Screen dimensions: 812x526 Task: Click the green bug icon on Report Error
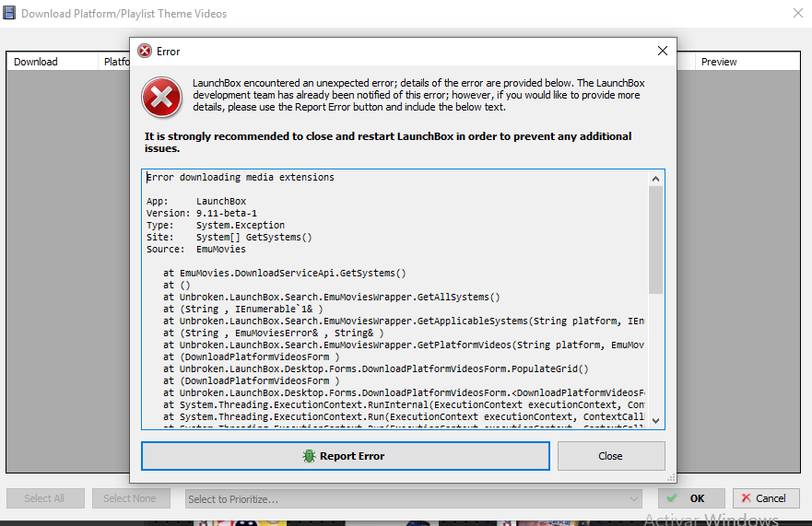[x=309, y=456]
